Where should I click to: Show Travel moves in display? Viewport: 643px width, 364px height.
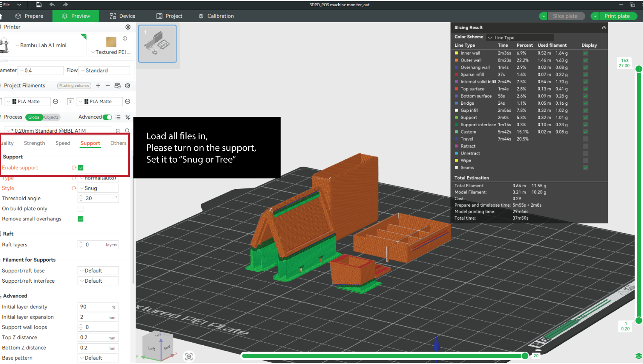click(586, 139)
